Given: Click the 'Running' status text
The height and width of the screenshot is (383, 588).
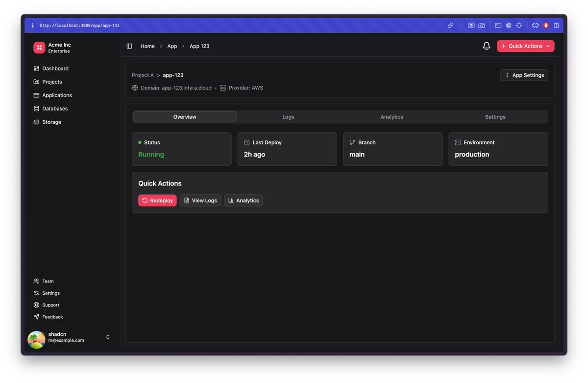Looking at the screenshot, I should 151,154.
